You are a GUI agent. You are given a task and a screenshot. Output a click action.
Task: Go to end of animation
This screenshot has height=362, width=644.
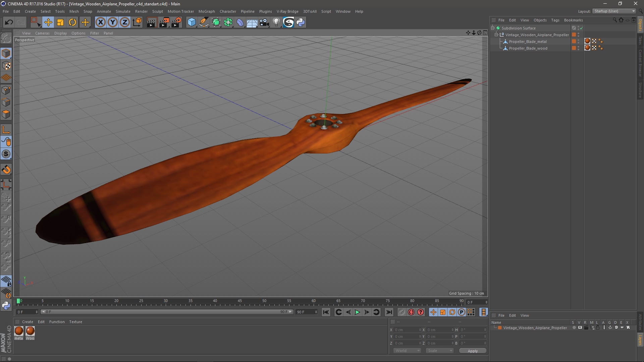tap(389, 312)
